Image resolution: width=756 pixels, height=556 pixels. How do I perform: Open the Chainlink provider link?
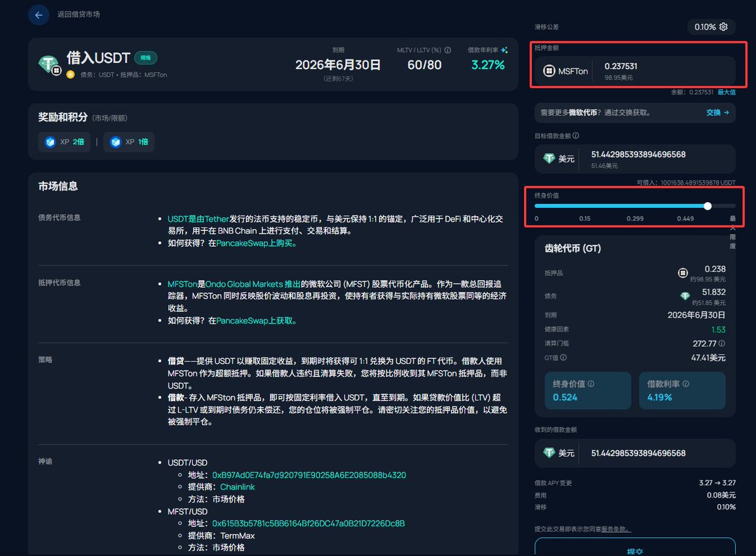[238, 487]
